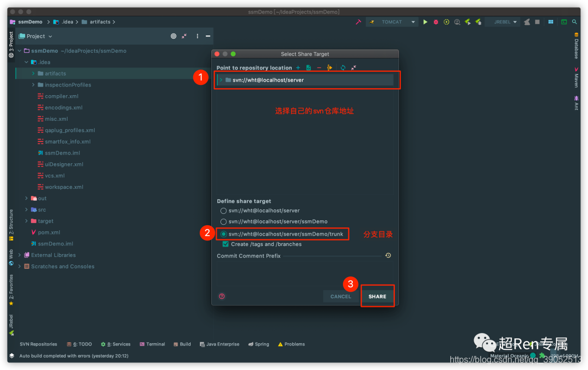Expand the inspectionProfiles folder

pyautogui.click(x=33, y=85)
